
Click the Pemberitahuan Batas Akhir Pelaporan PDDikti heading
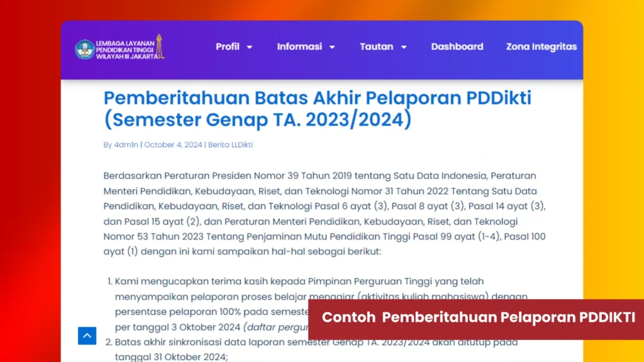pyautogui.click(x=317, y=109)
